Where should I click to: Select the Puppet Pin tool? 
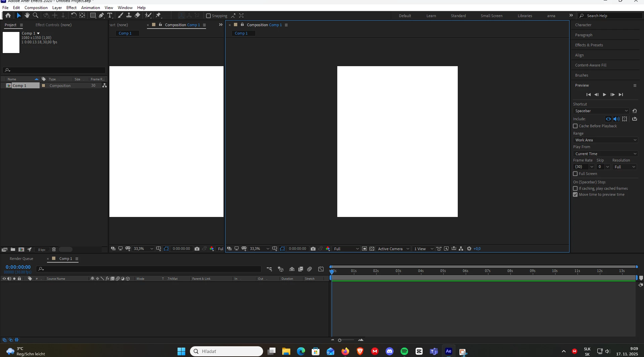pyautogui.click(x=158, y=15)
